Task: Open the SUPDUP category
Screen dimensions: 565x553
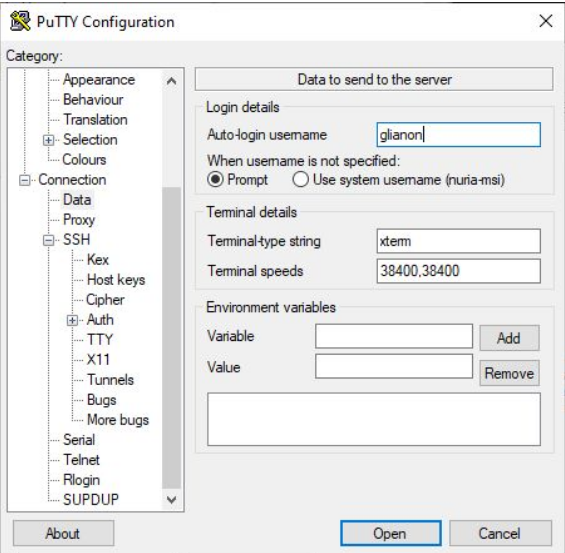Action: tap(90, 500)
